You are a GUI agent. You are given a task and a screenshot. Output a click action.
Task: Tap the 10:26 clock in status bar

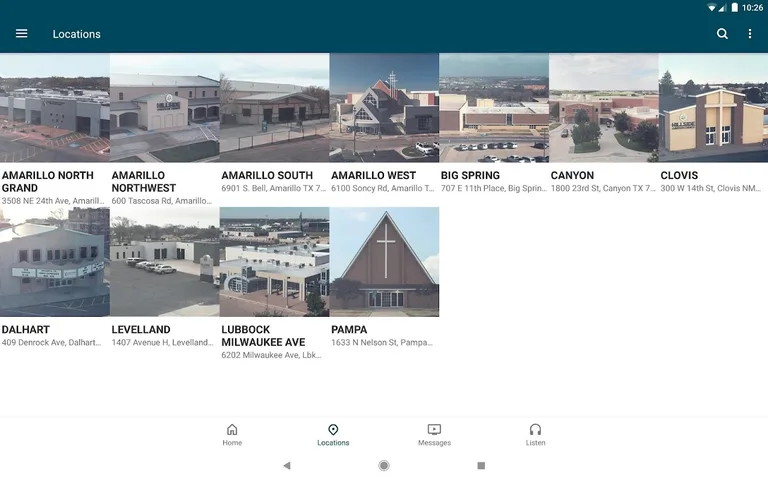[752, 7]
